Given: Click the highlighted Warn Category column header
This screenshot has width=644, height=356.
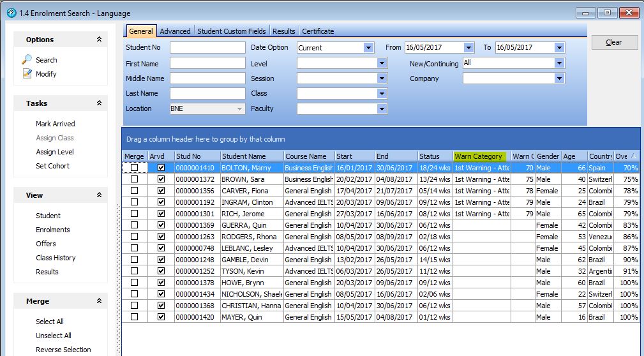Looking at the screenshot, I should pos(479,156).
